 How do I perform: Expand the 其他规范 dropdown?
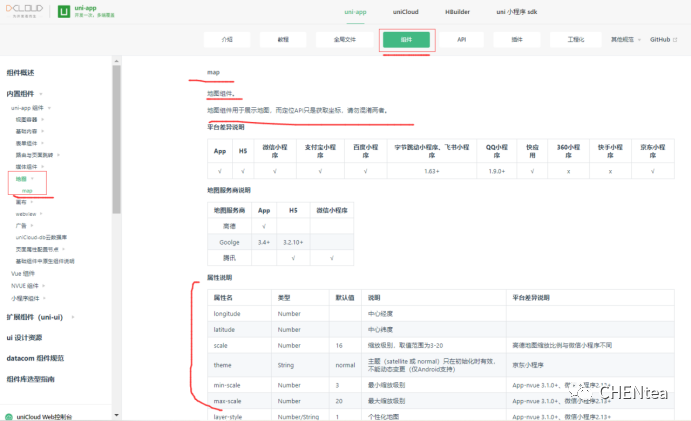coord(626,40)
